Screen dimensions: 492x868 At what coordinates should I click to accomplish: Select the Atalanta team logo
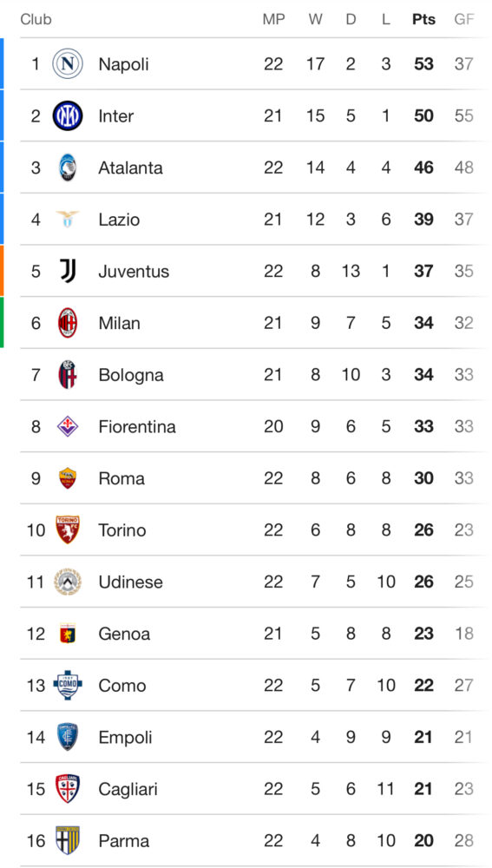coord(68,168)
